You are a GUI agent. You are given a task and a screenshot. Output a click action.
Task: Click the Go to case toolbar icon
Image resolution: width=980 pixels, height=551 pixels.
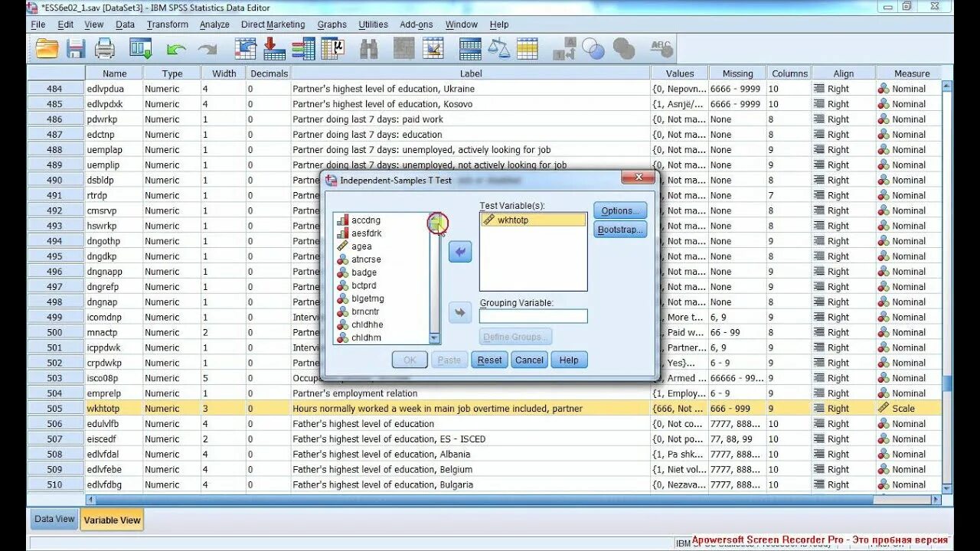[245, 49]
